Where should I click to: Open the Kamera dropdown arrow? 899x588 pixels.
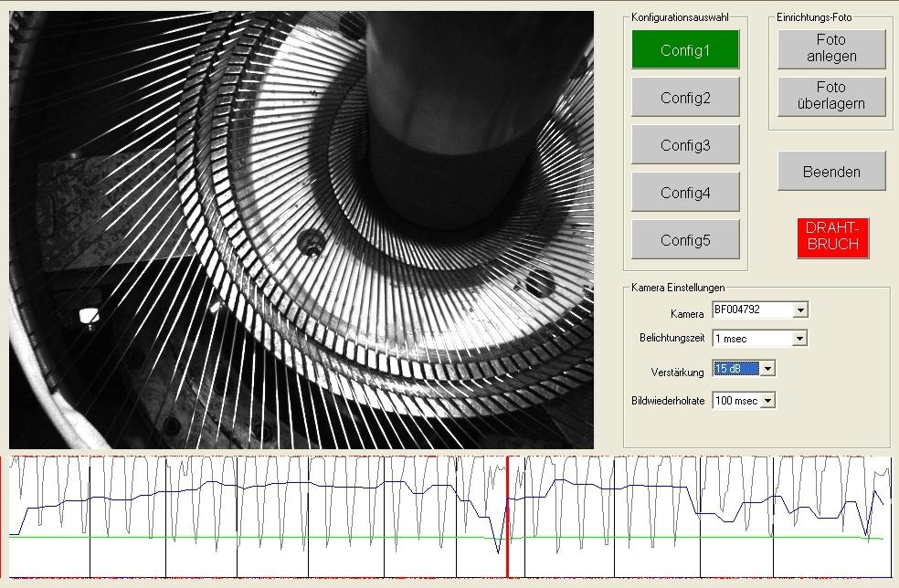(800, 311)
